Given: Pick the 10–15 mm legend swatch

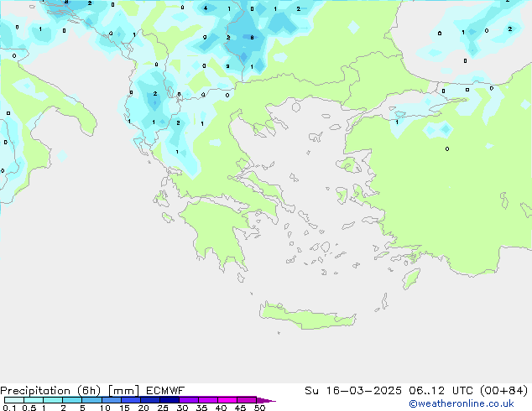Looking at the screenshot, I should pyautogui.click(x=111, y=400).
